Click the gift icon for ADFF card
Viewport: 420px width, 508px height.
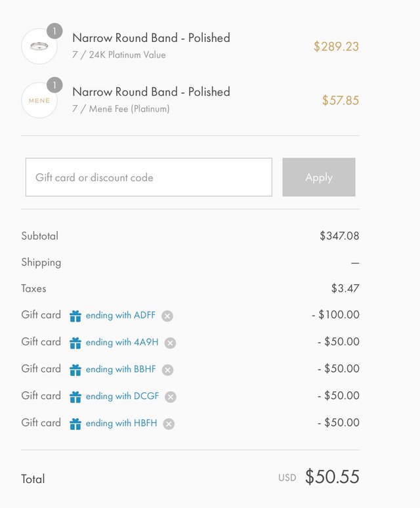pyautogui.click(x=75, y=316)
